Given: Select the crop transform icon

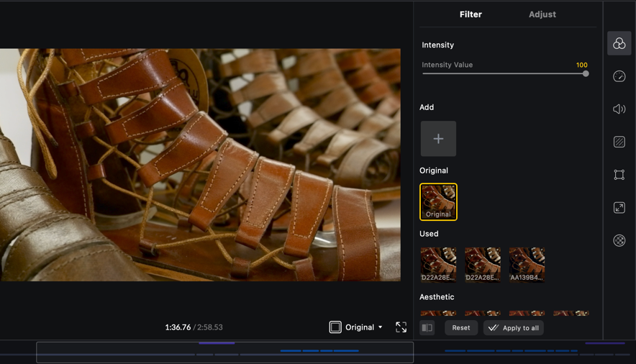Looking at the screenshot, I should click(619, 175).
